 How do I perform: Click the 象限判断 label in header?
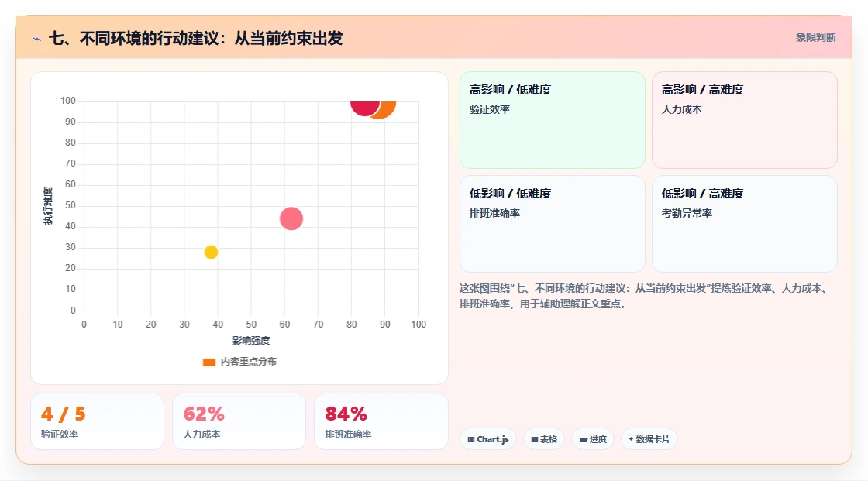coord(815,38)
